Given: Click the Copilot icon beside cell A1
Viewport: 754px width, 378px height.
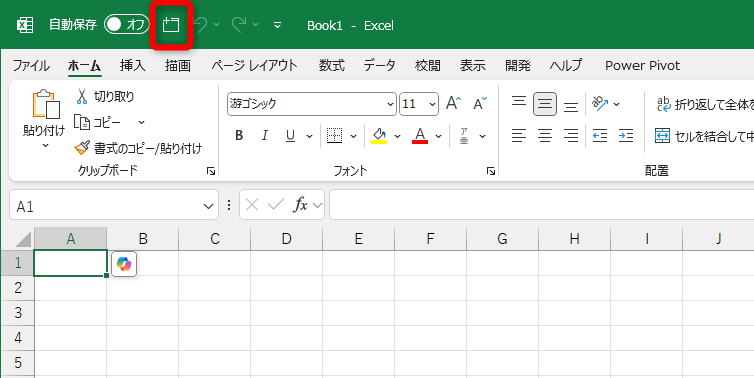Looking at the screenshot, I should pos(124,264).
